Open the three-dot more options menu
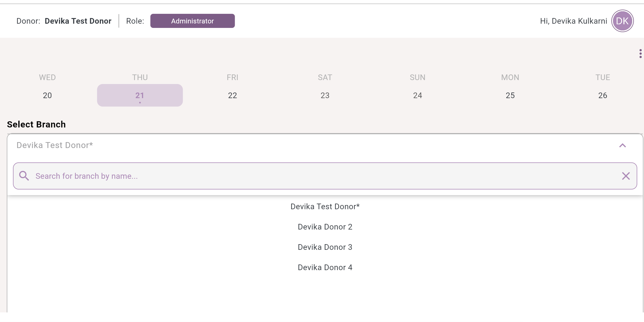644x322 pixels. (x=640, y=54)
